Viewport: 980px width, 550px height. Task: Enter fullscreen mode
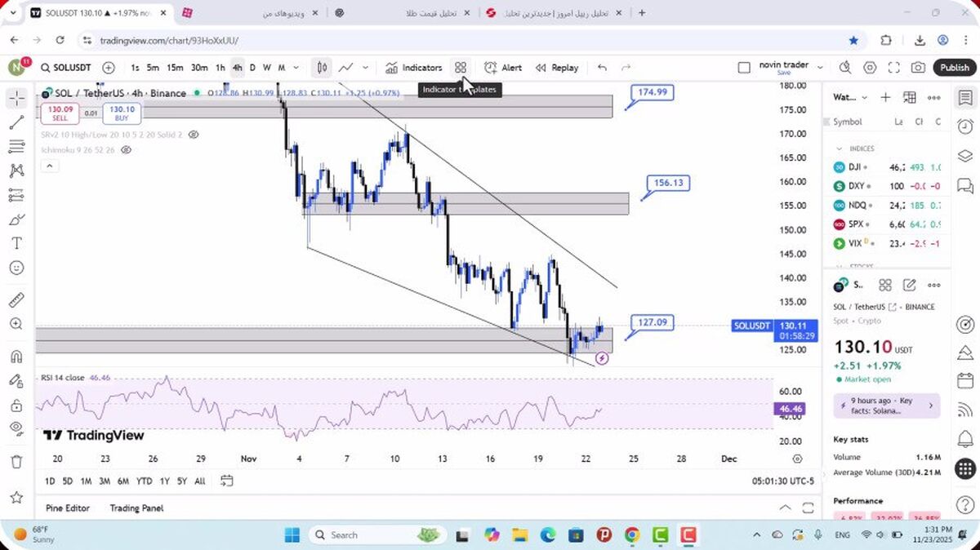point(894,68)
